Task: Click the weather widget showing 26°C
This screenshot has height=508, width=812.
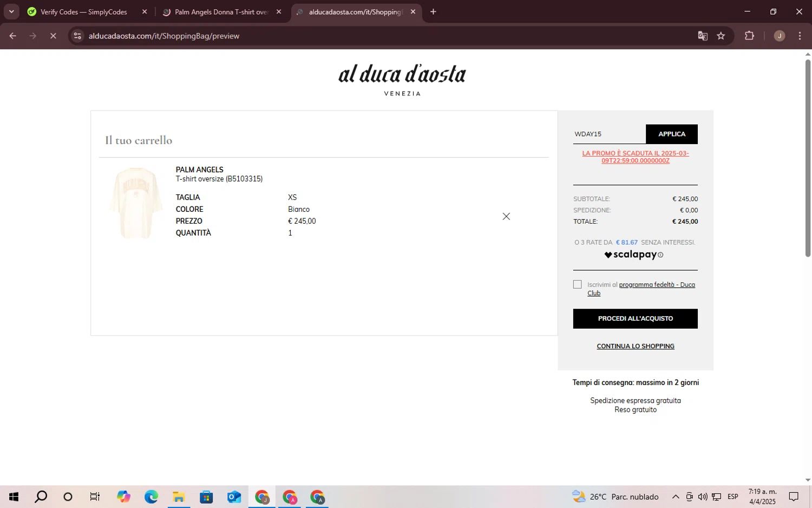Action: 615,497
